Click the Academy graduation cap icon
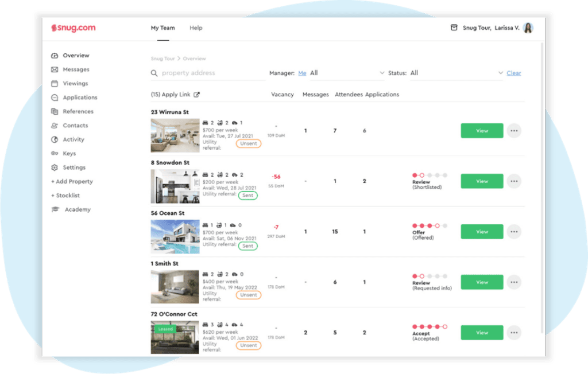This screenshot has width=588, height=374. tap(55, 210)
